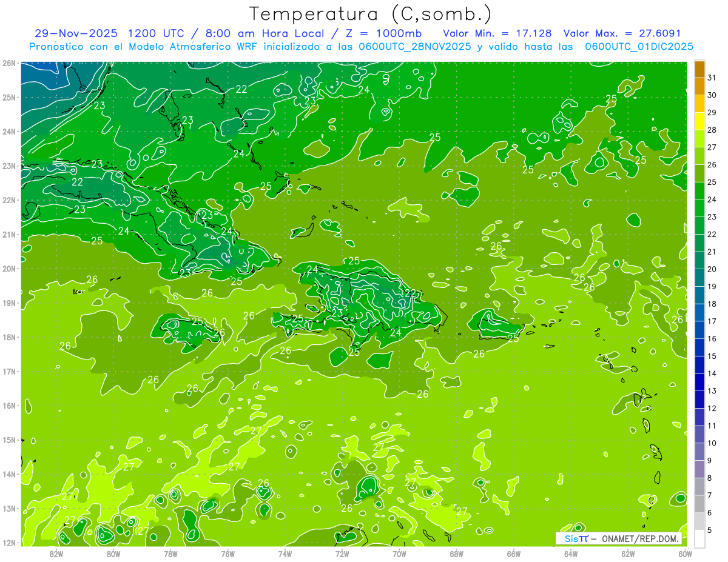Click the 17N latitude label
The height and width of the screenshot is (562, 728).
[9, 371]
